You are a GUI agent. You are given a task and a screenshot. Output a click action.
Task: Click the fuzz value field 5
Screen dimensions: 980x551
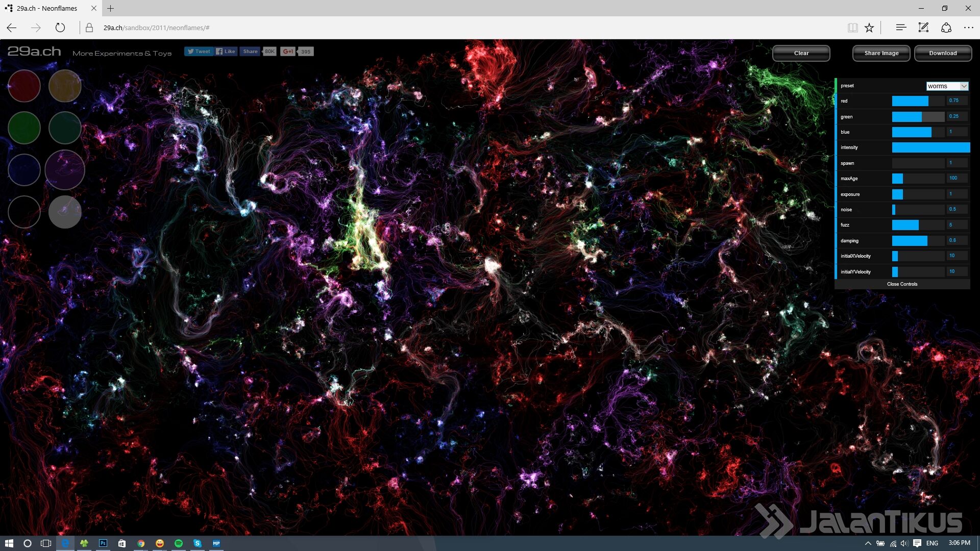coord(958,224)
